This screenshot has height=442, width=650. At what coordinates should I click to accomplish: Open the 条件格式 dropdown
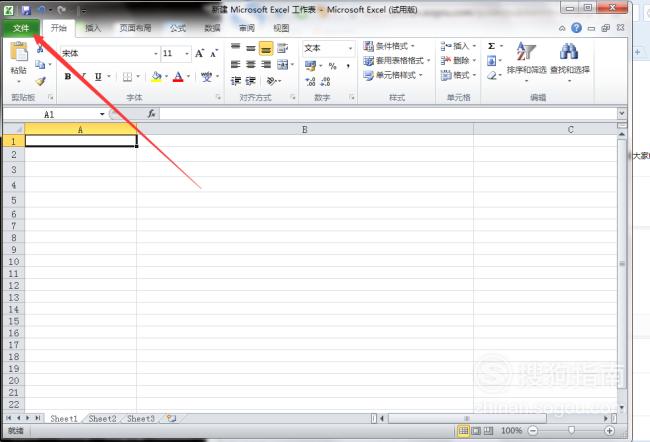click(x=388, y=46)
